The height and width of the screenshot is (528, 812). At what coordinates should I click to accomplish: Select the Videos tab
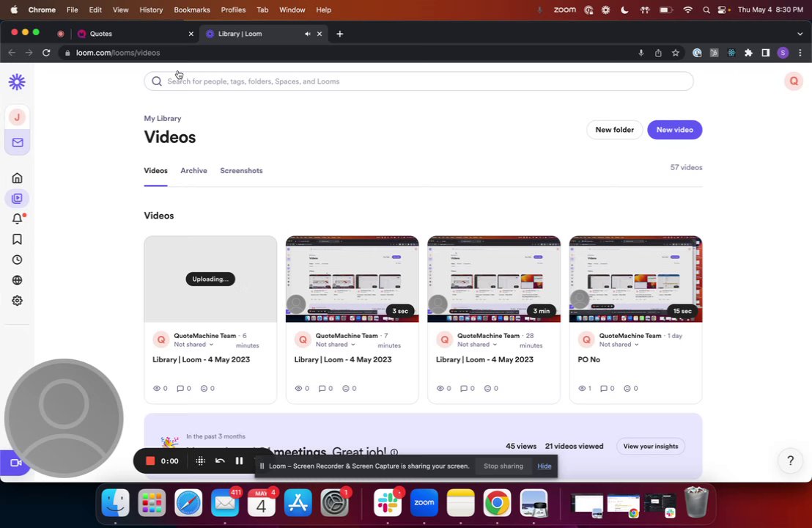click(x=155, y=170)
